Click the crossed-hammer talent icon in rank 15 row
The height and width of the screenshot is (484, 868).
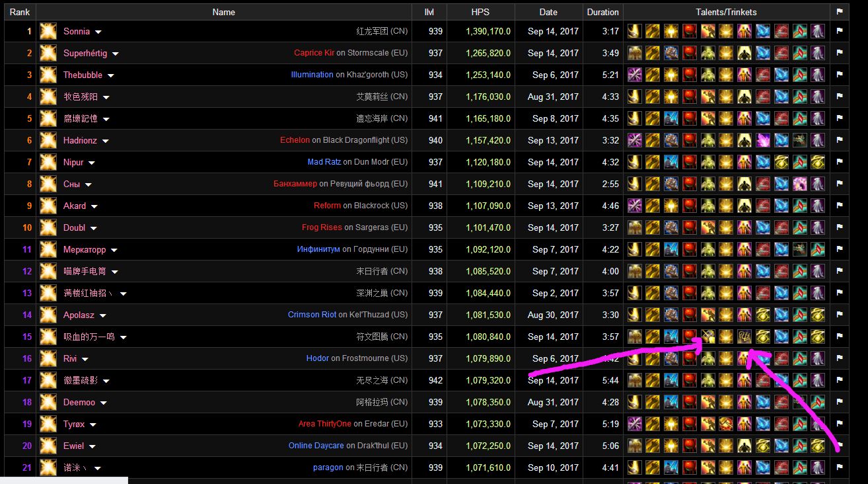tap(708, 337)
